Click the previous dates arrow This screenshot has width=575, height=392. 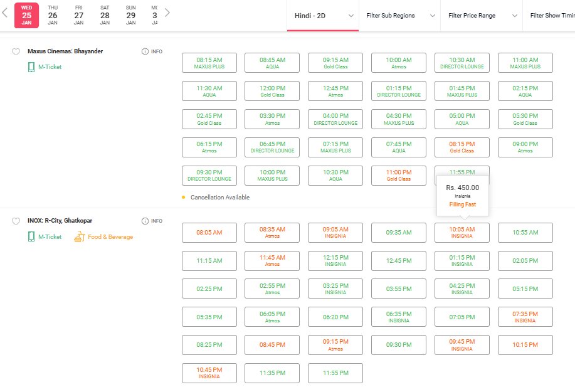tap(5, 13)
